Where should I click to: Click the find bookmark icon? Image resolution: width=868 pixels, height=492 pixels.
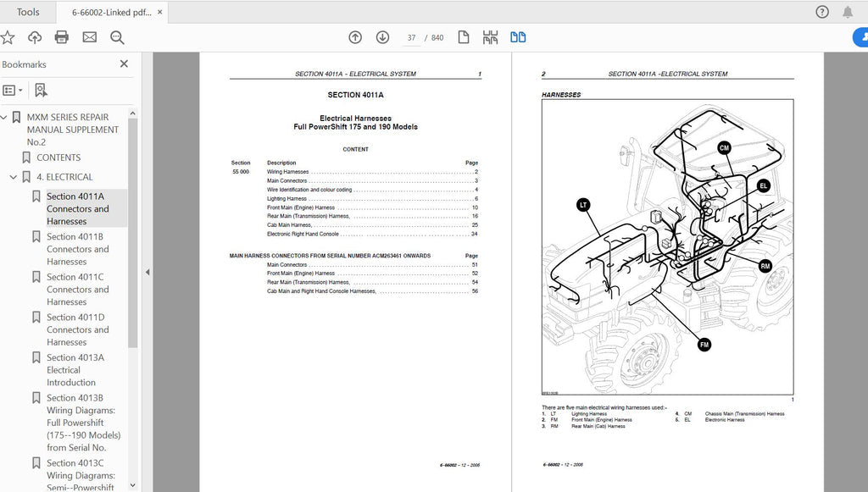point(41,90)
